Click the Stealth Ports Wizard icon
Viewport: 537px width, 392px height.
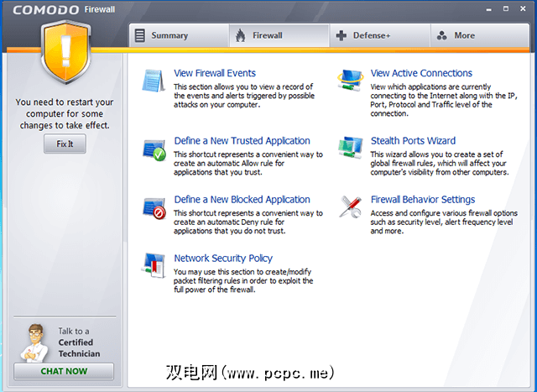tap(350, 148)
